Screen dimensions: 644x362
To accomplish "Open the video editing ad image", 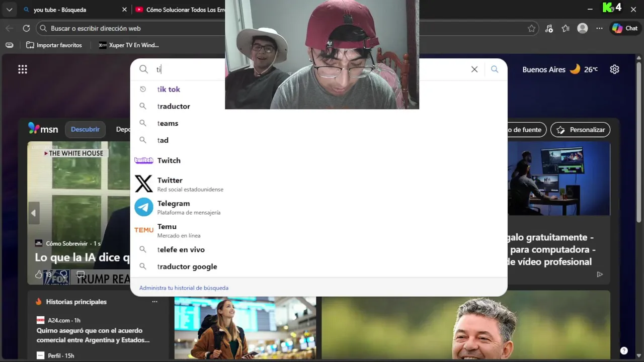I will [559, 179].
